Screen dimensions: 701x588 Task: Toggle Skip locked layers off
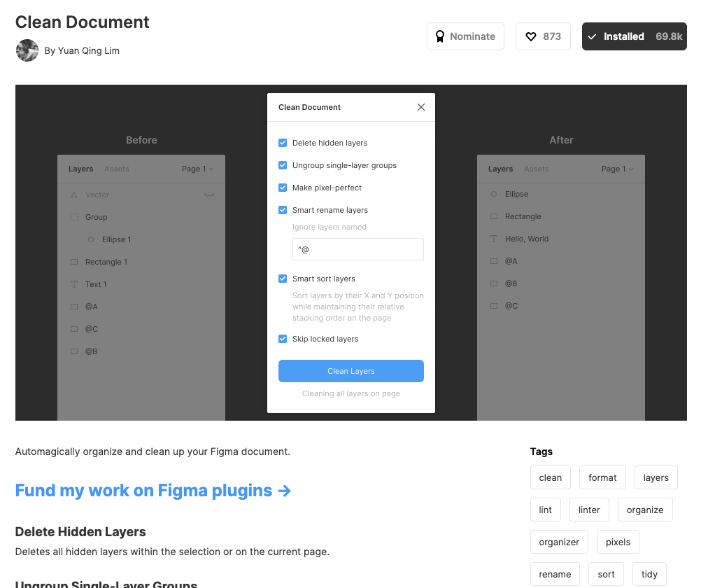click(x=283, y=339)
